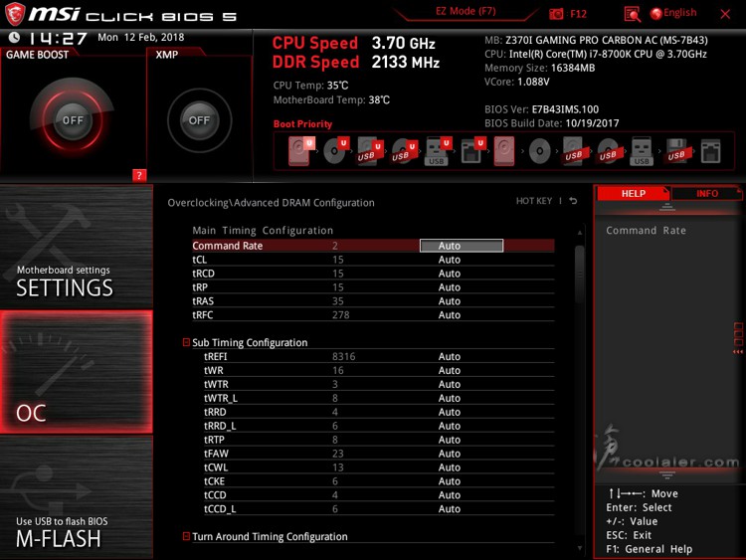Collapse Sub Timing Configuration section
This screenshot has height=560, width=746.
point(186,342)
